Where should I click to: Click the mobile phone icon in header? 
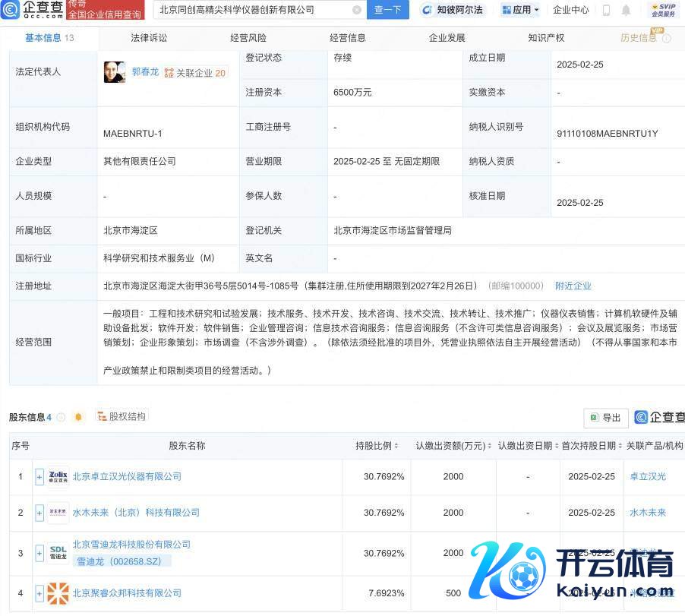pos(606,10)
